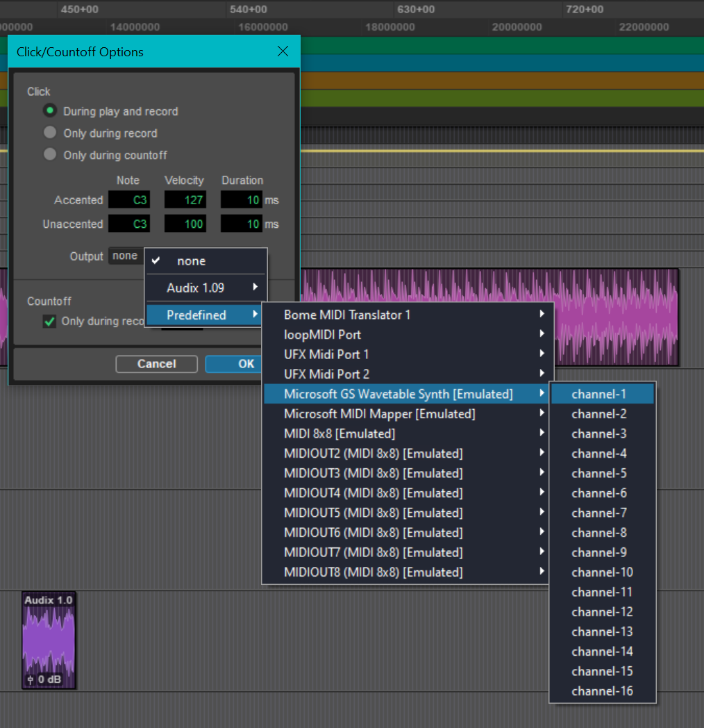The height and width of the screenshot is (728, 704).
Task: Click the Cancel button
Action: tap(156, 364)
